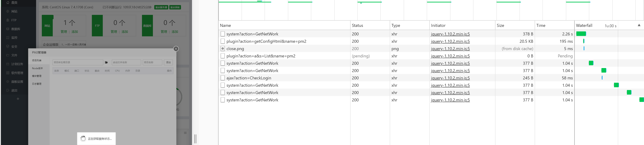Screen dimensions: 644x145
Task: Click file icon of close.png row
Action: 223,49
